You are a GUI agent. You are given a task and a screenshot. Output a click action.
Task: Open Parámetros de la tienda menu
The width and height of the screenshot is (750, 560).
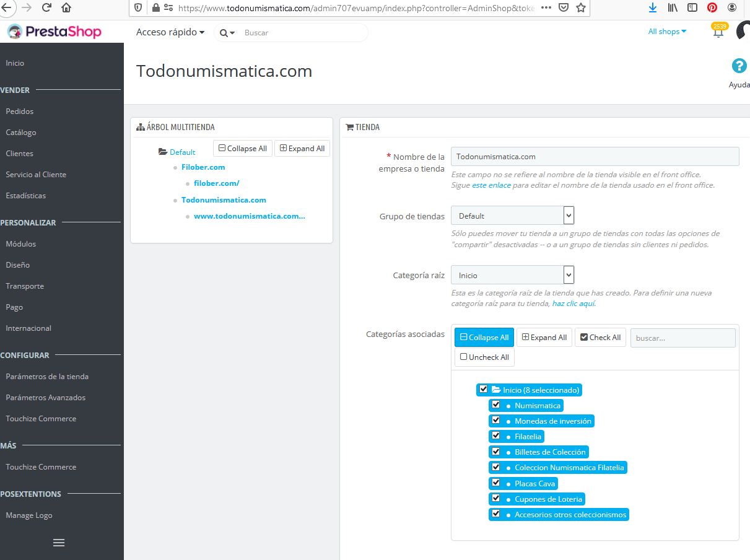coord(47,377)
